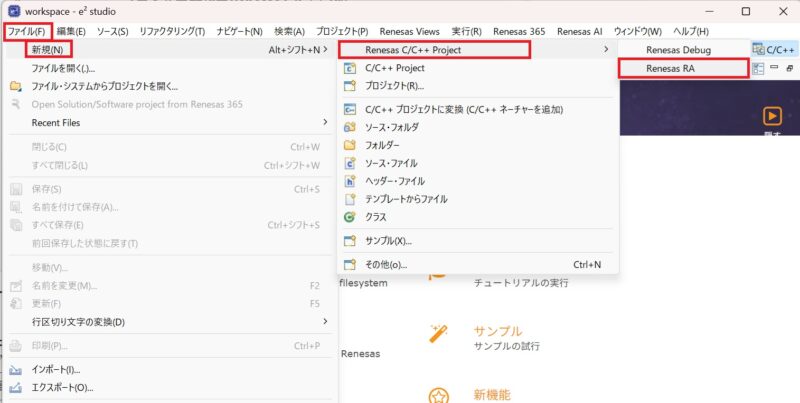Click the サンプル magic wand icon
Screen dimensions: 800x403
[x=439, y=333]
